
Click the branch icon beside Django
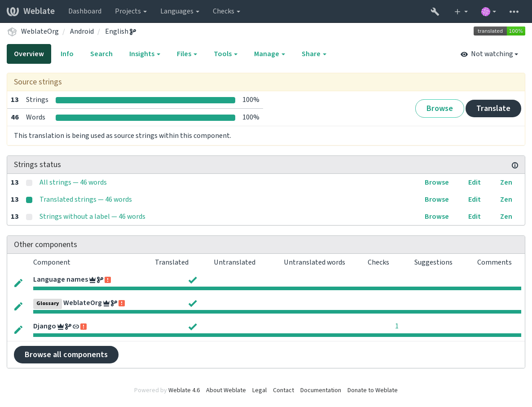[68, 327]
